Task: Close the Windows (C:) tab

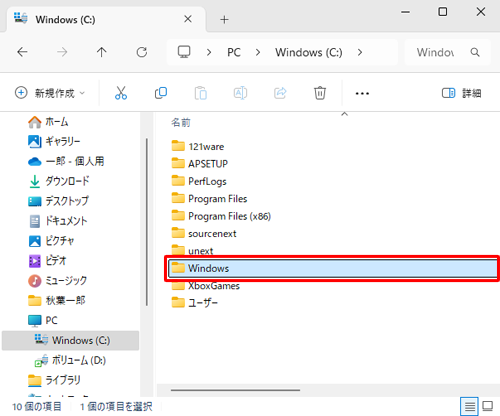Action: pos(188,19)
